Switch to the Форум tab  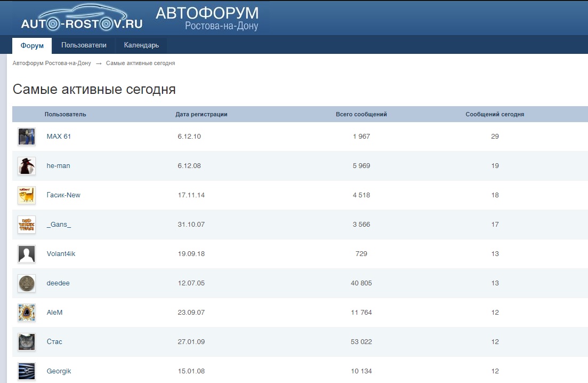click(x=32, y=45)
